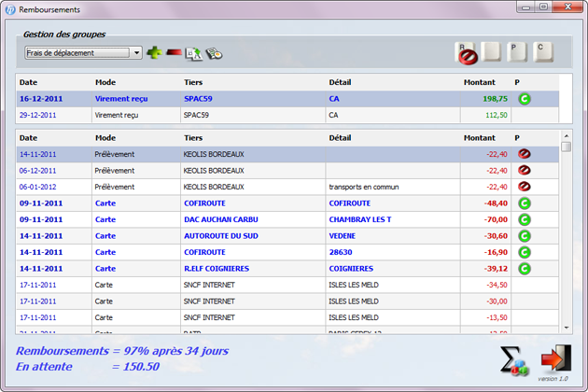This screenshot has height=392, width=588.
Task: Add a new group with green plus
Action: 154,52
